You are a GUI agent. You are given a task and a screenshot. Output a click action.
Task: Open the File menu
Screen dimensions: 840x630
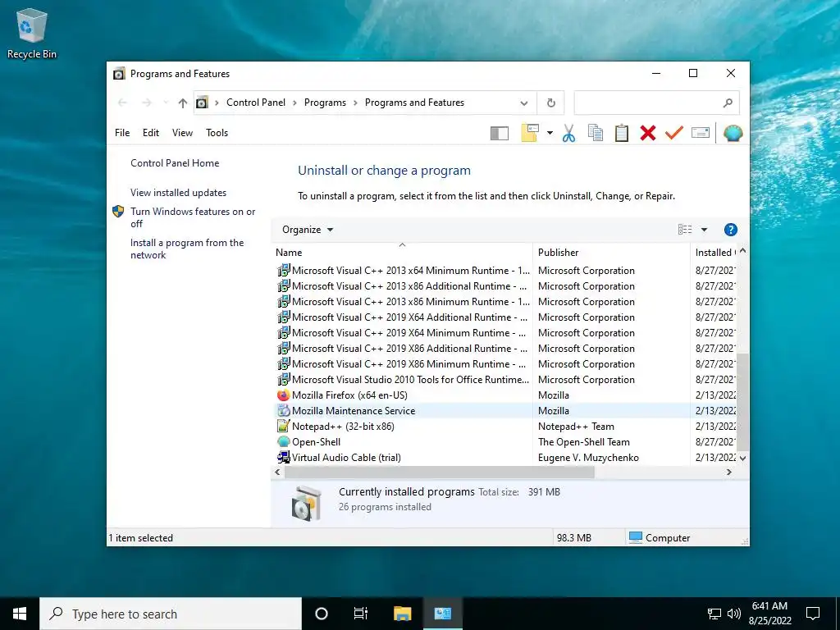click(122, 133)
